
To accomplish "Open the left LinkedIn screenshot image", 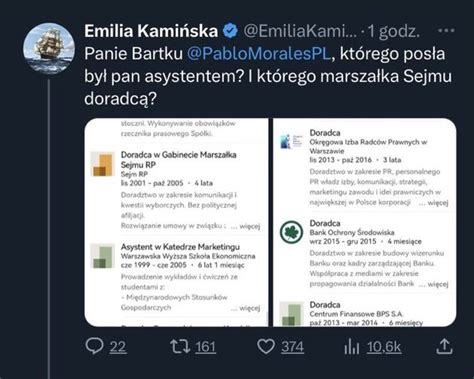I will 176,222.
